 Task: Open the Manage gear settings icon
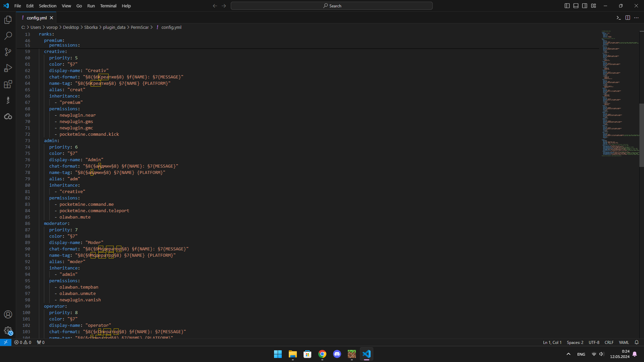click(x=8, y=331)
